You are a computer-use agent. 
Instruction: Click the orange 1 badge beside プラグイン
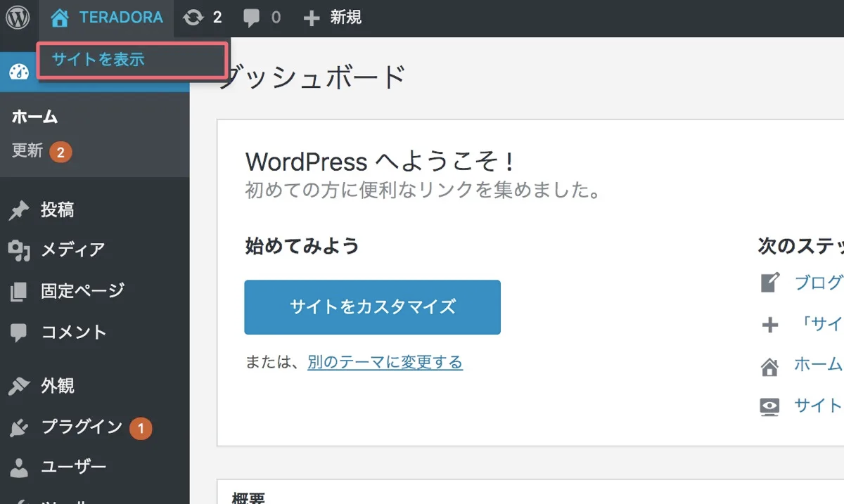click(x=141, y=427)
